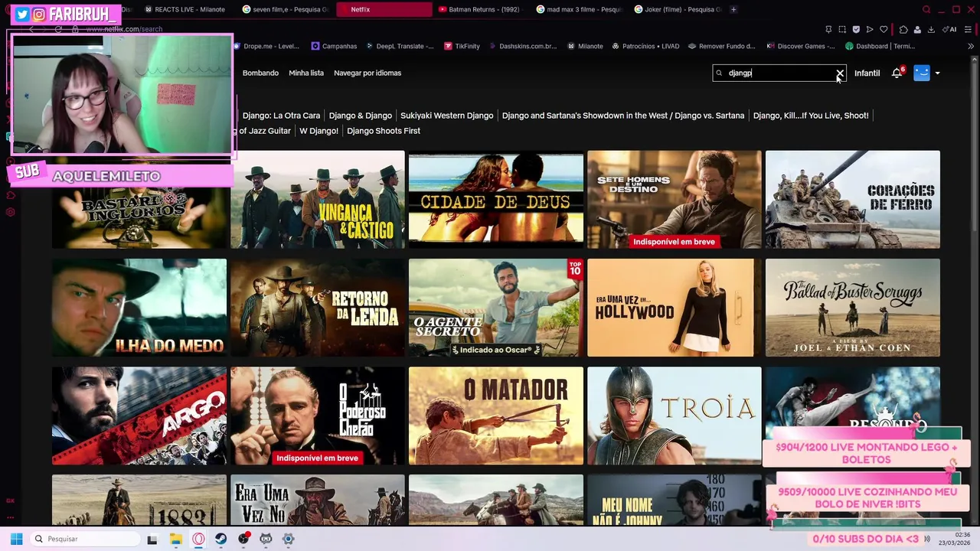Open the Discover Games bookmark
The height and width of the screenshot is (551, 980).
point(800,46)
